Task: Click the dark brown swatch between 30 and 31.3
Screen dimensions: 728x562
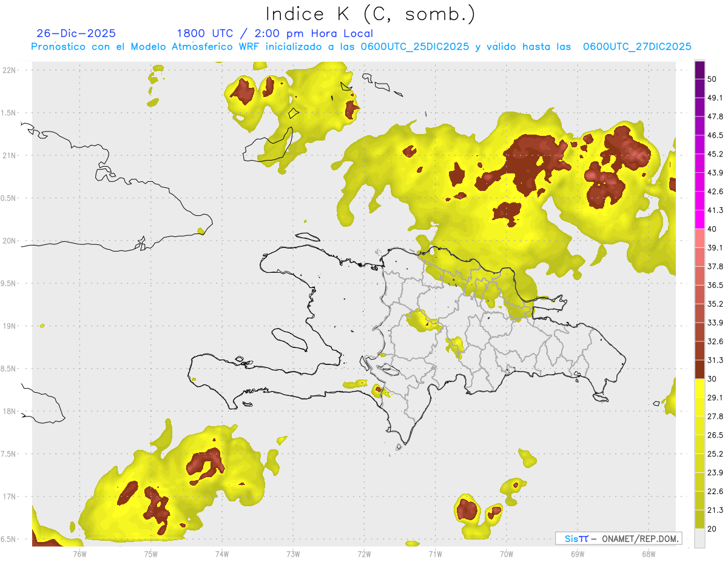Action: coord(700,370)
